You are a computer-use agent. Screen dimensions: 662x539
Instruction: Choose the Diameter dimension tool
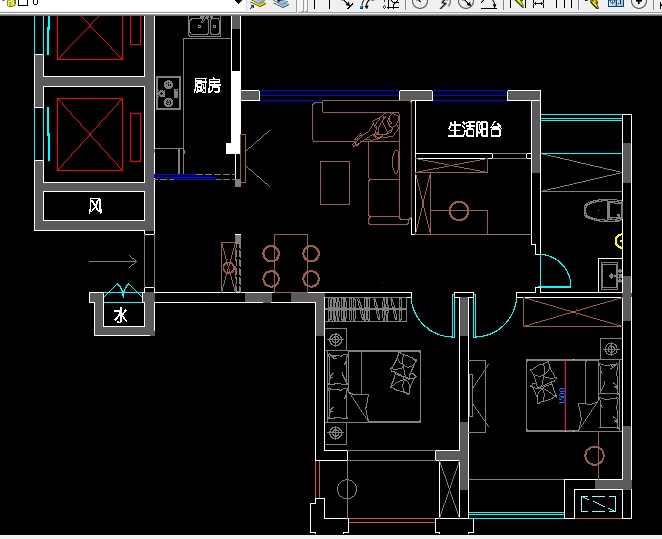(x=467, y=3)
